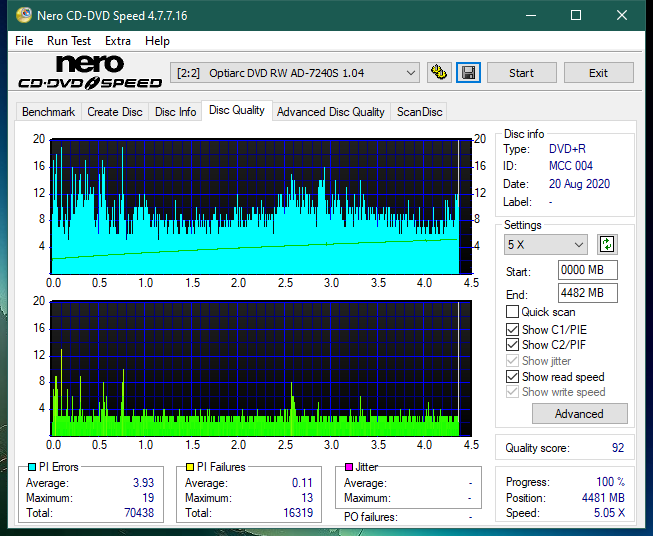Image resolution: width=653 pixels, height=536 pixels.
Task: Close the Nero CD-DVD Speed window
Action: (x=622, y=15)
